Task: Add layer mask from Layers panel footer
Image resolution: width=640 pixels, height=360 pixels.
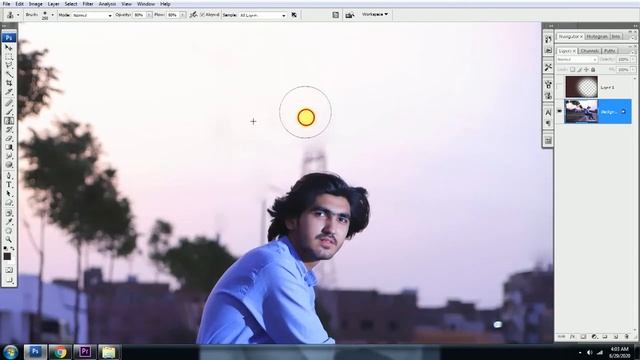Action: (x=584, y=337)
